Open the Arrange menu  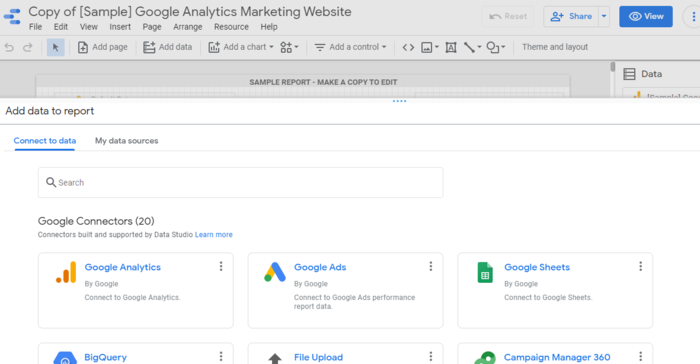tap(188, 27)
